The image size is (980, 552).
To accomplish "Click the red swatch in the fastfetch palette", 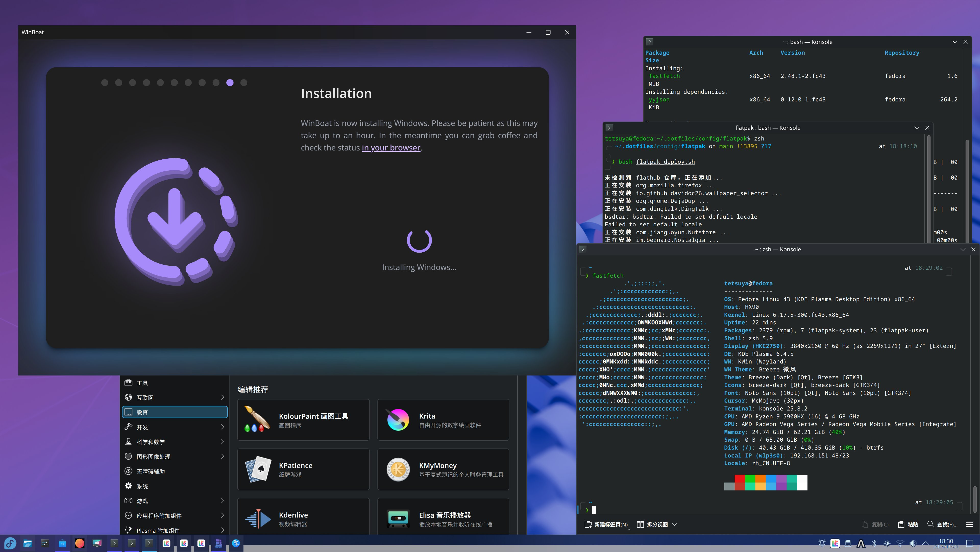I will point(740,478).
